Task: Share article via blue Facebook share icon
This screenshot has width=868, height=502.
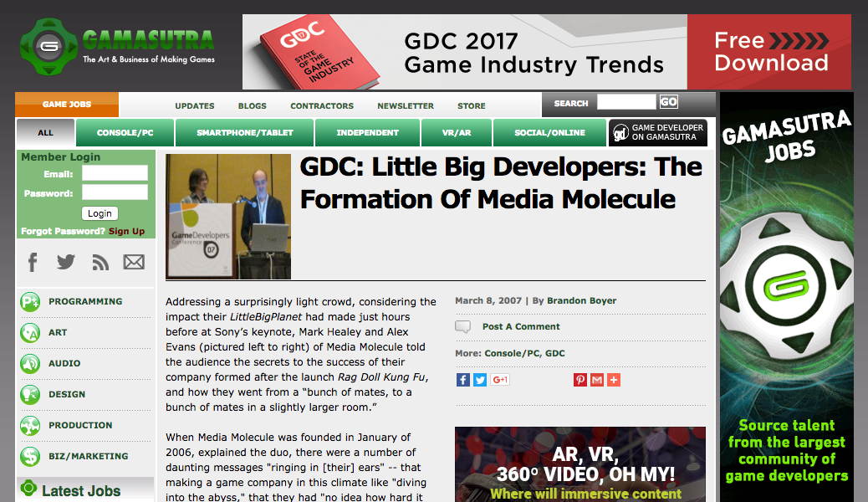Action: pyautogui.click(x=463, y=380)
